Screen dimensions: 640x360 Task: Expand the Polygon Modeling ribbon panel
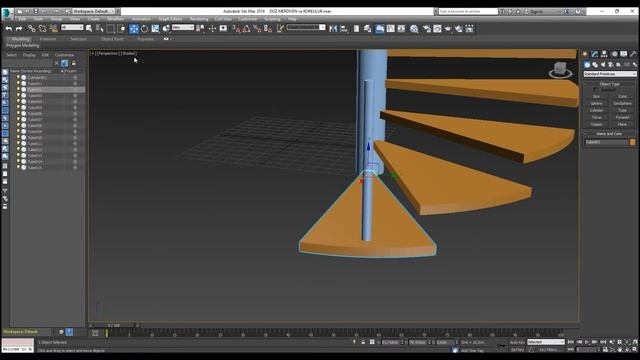pyautogui.click(x=22, y=45)
